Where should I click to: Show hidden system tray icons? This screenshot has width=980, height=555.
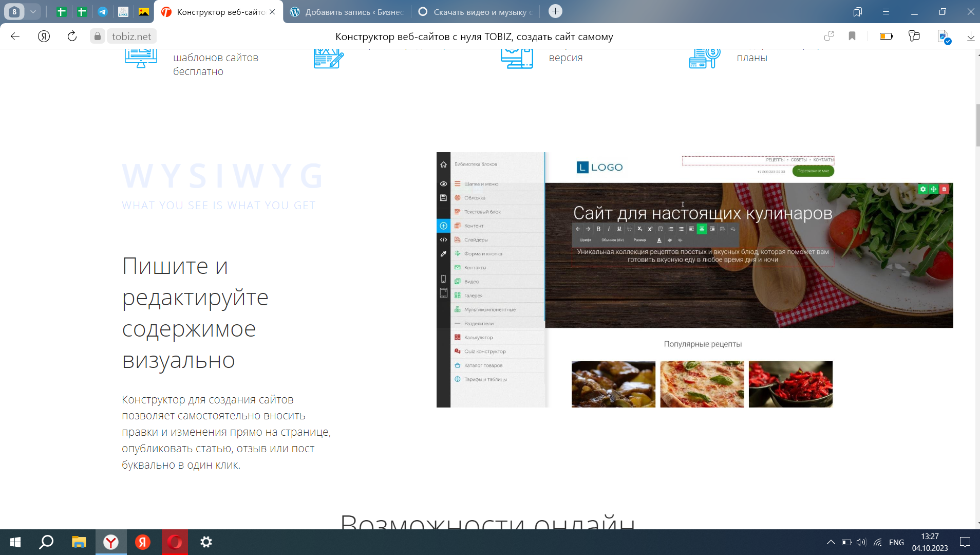pyautogui.click(x=830, y=542)
